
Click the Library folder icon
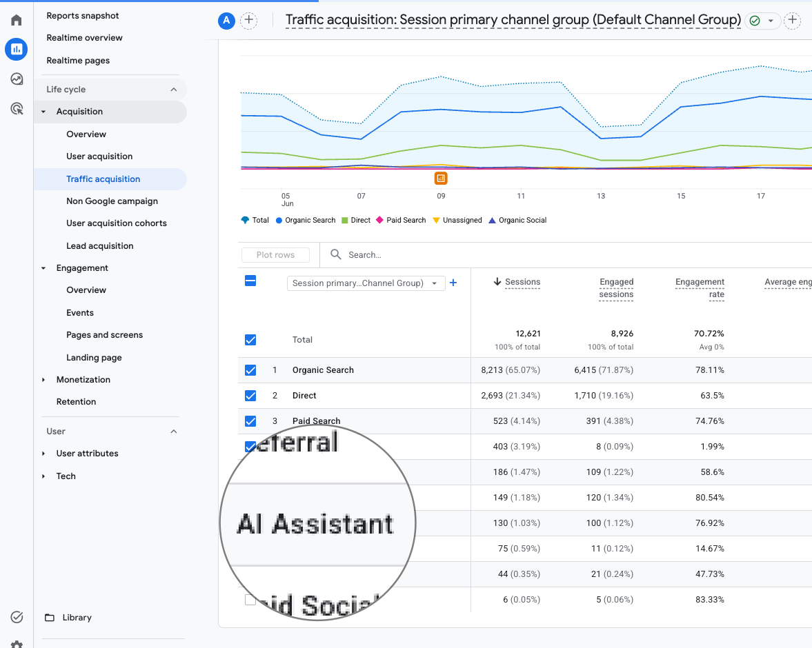50,618
